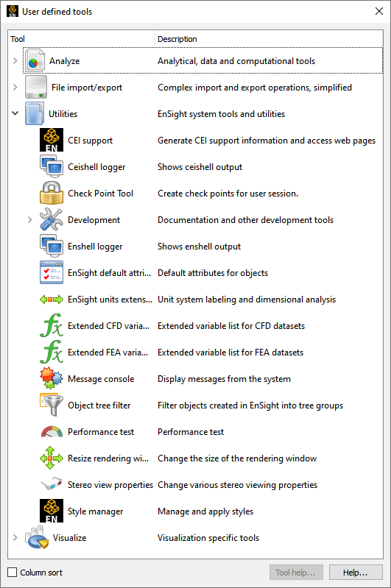Click the Resize rendering window four-arrows icon

(x=52, y=458)
